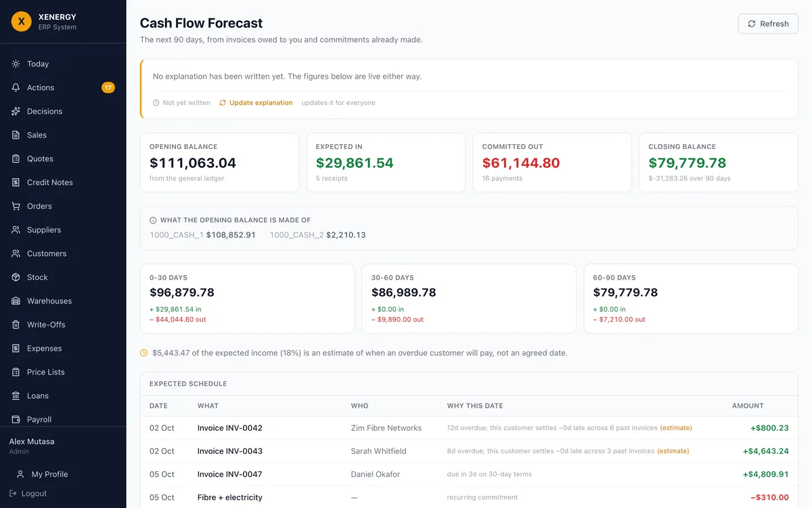Click amount −$310.00
The height and width of the screenshot is (508, 812).
click(769, 497)
